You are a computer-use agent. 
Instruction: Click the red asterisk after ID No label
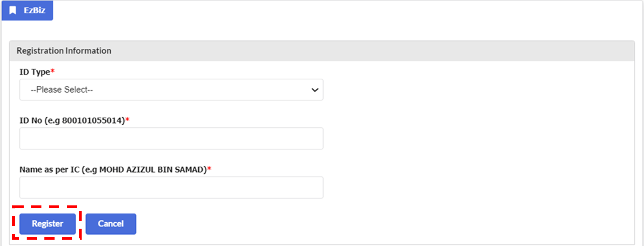click(128, 120)
